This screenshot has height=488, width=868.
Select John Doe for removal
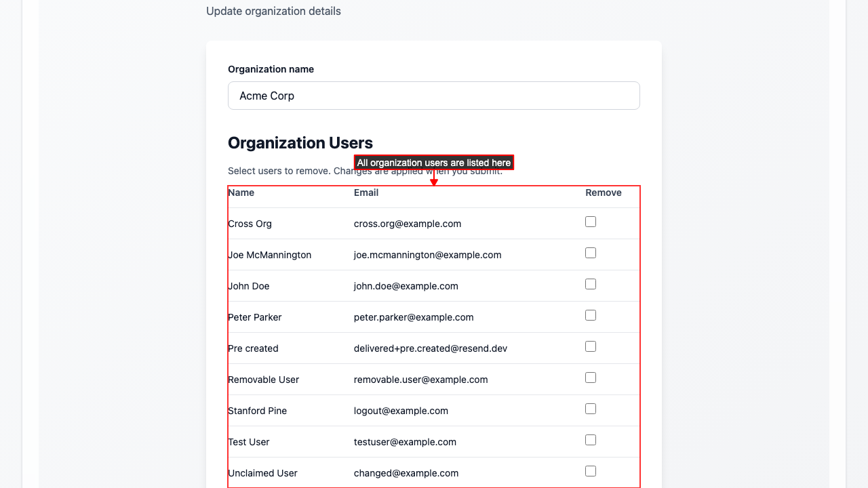[591, 284]
